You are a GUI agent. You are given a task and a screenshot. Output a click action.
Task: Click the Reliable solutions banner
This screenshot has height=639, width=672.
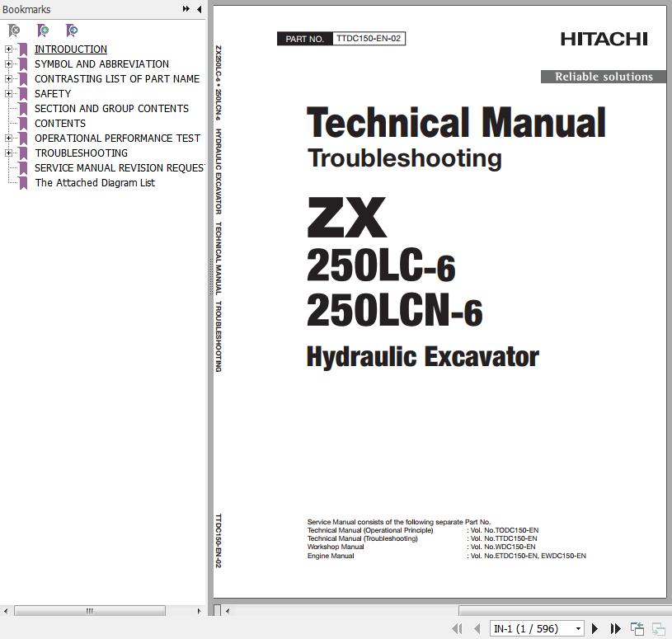(604, 77)
